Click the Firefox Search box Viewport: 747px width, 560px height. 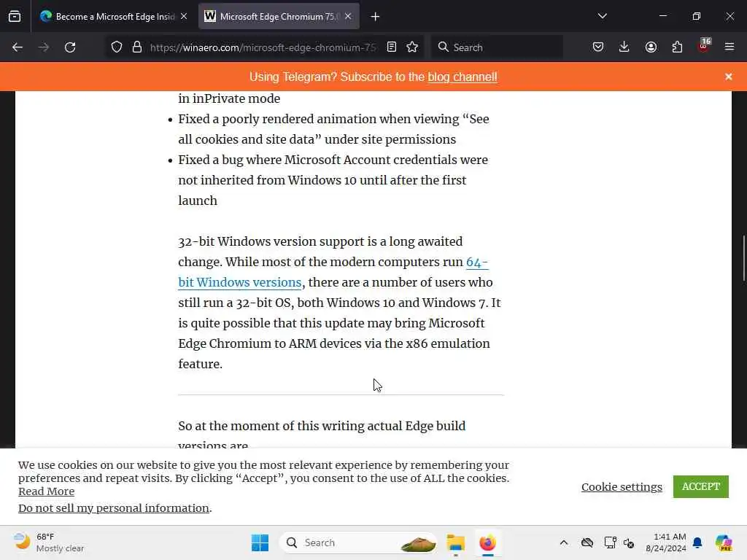coord(497,47)
